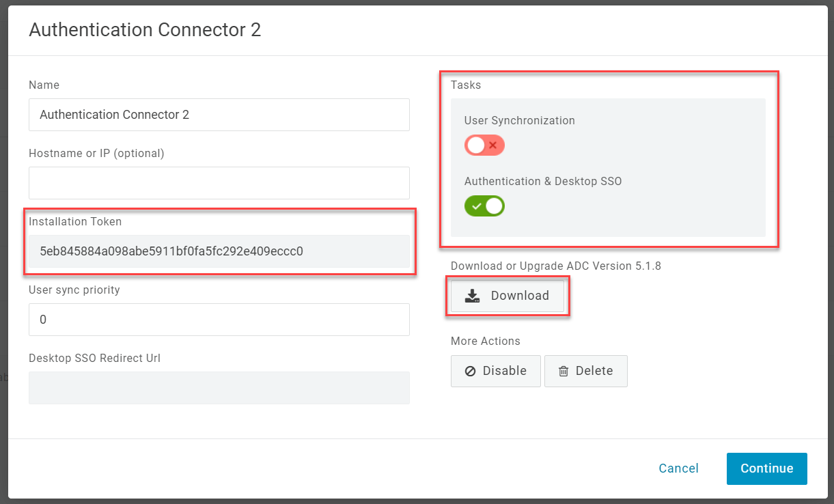Screen dimensions: 834x504
Task: Click the User sync priority input
Action: (219, 319)
